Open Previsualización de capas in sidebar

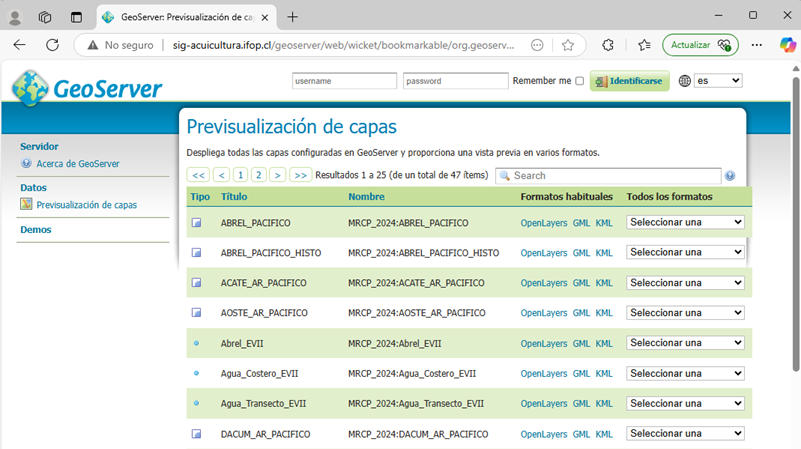pos(86,205)
